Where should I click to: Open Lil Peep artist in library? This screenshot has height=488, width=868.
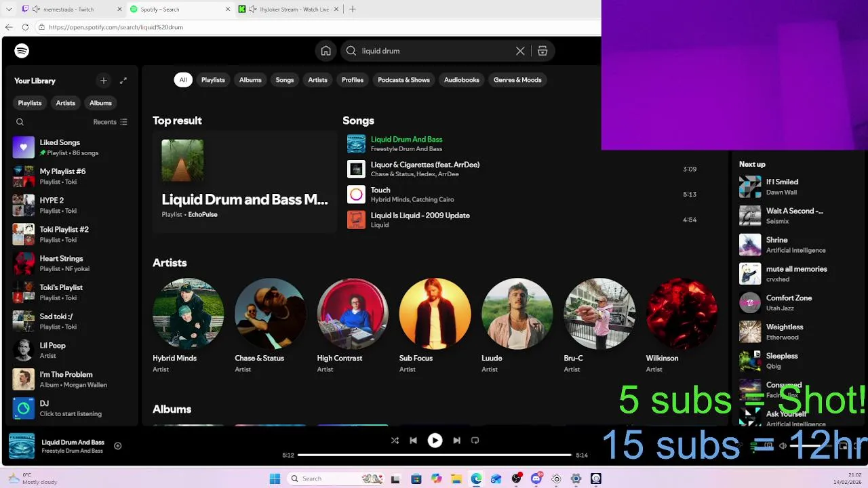73,350
